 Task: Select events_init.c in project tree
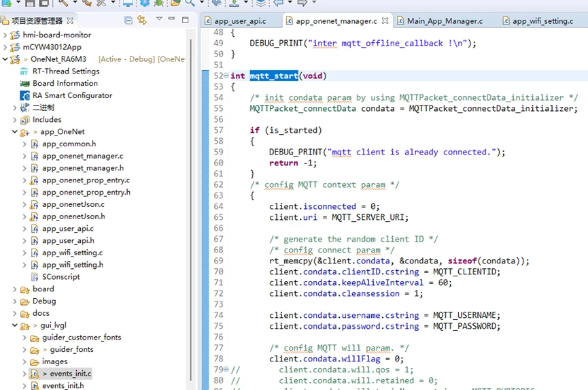pos(70,374)
